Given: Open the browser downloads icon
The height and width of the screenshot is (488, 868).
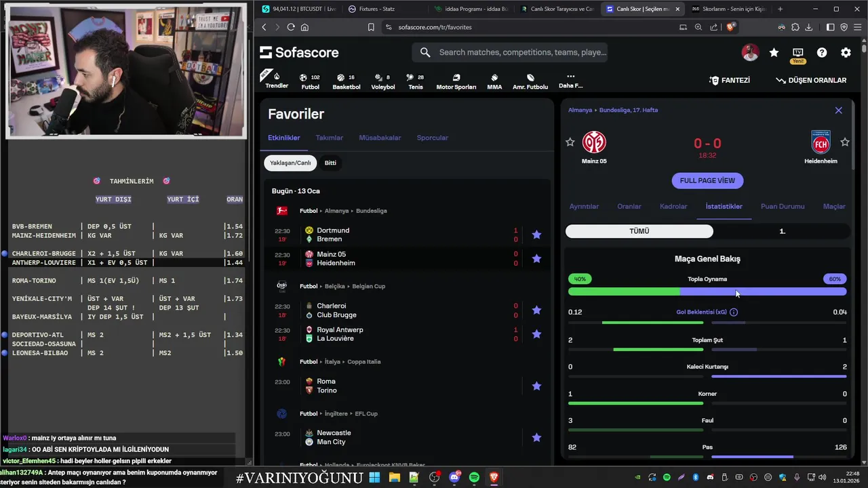Looking at the screenshot, I should [x=809, y=27].
